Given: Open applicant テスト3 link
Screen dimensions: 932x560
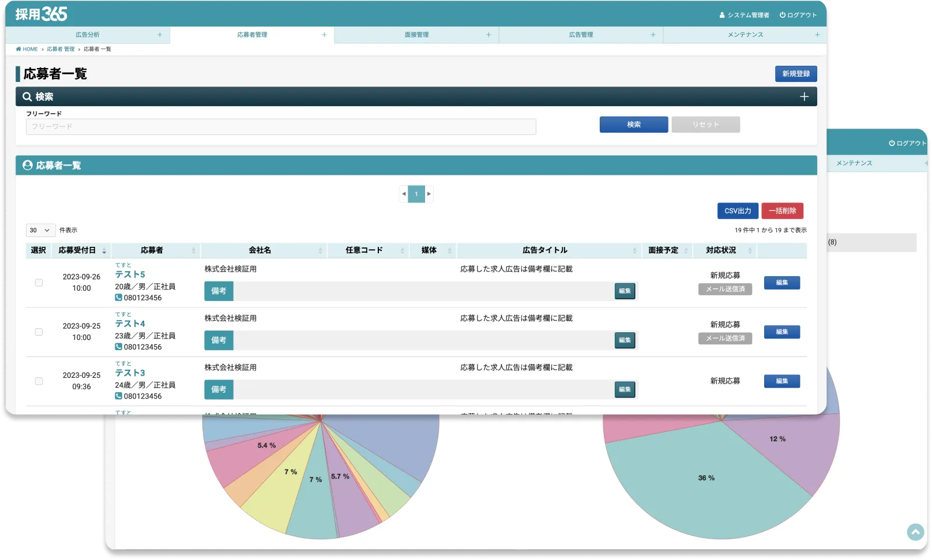Looking at the screenshot, I should tap(130, 373).
